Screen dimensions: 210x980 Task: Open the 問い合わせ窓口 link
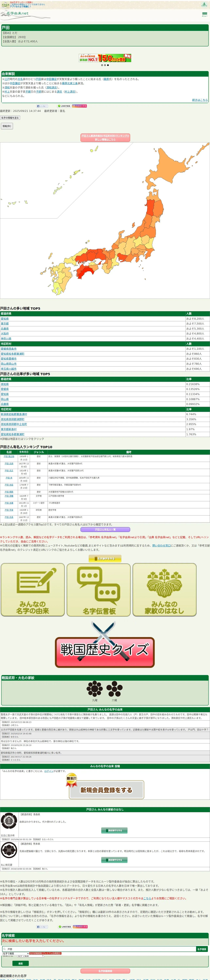coord(162,546)
